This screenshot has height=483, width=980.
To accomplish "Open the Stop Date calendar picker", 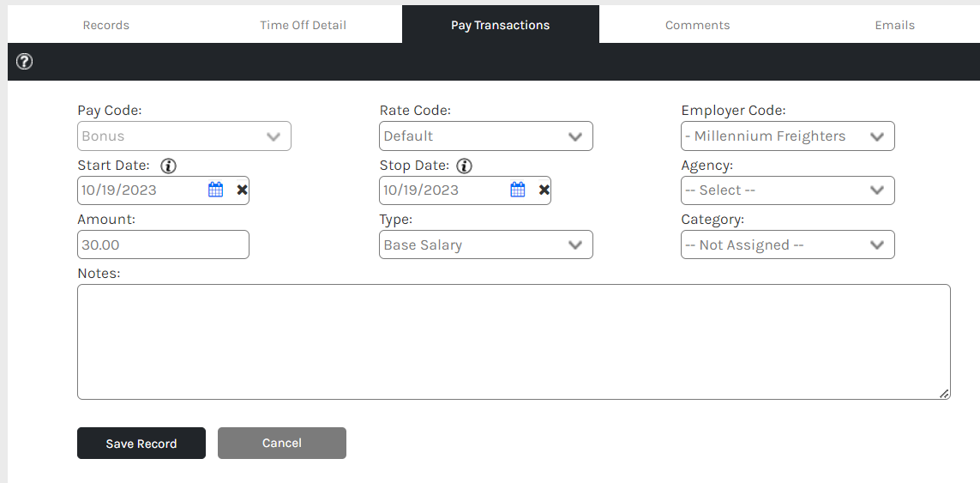I will click(518, 190).
